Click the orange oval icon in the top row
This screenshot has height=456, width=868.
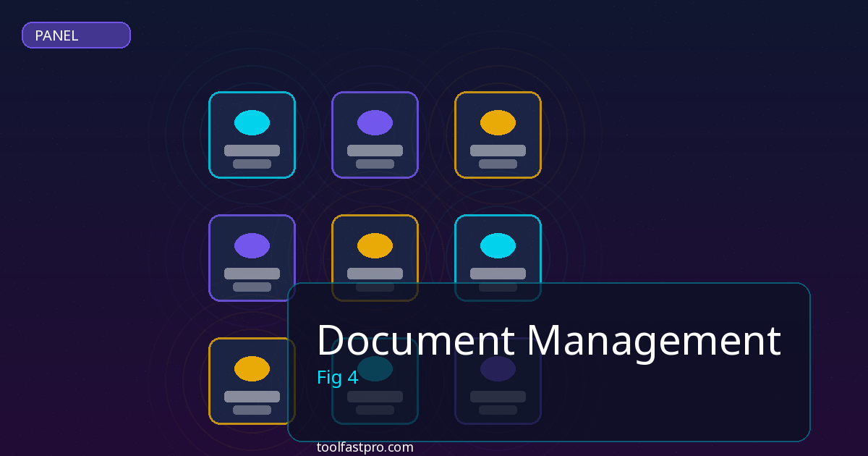point(498,122)
